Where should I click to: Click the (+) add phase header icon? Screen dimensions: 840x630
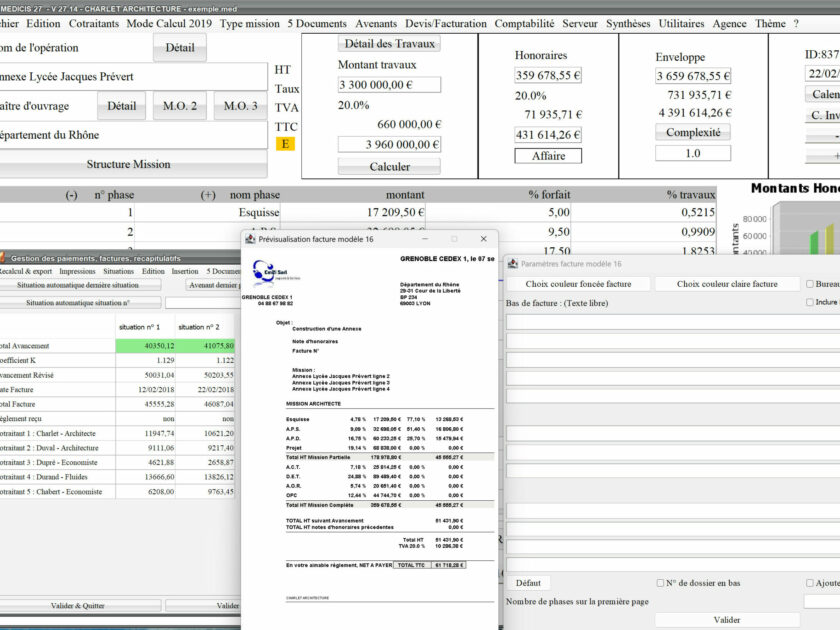pos(208,195)
